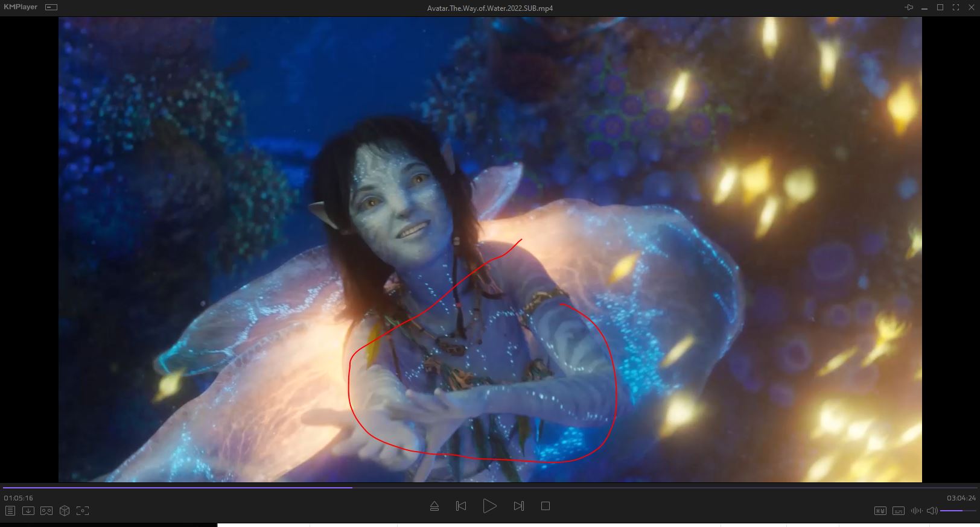The width and height of the screenshot is (980, 527).
Task: Toggle HW hardware acceleration
Action: [880, 511]
